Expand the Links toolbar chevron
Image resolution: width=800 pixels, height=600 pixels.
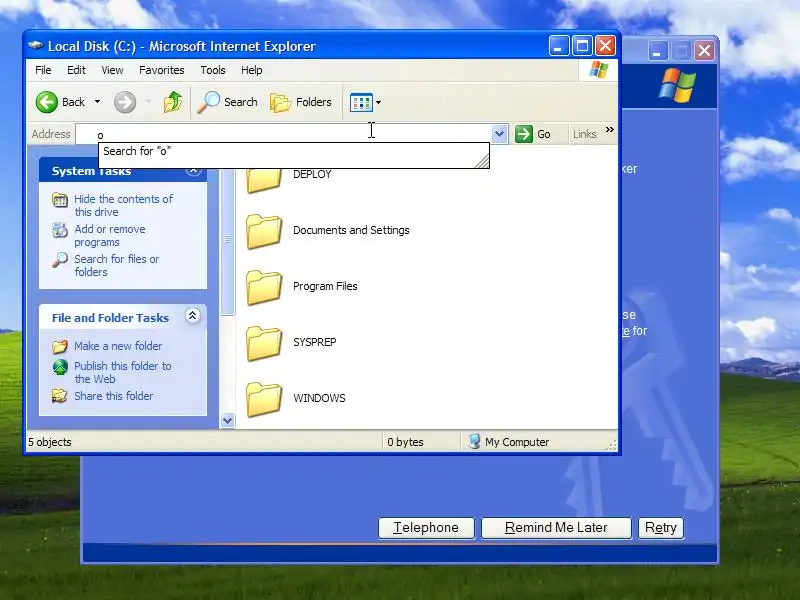pos(610,130)
